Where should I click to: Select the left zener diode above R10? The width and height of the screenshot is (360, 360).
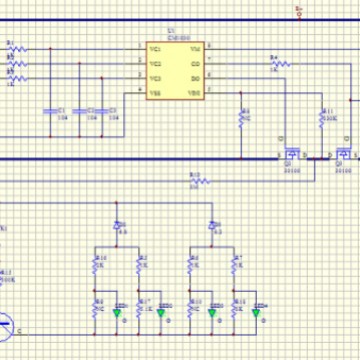coord(116,225)
